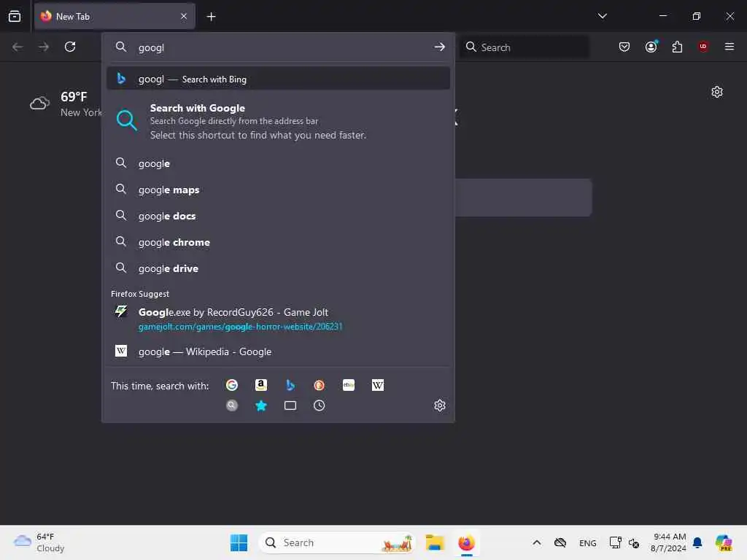Screen dimensions: 747x560
Task: Open the Extensions puzzle icon
Action: (677, 47)
